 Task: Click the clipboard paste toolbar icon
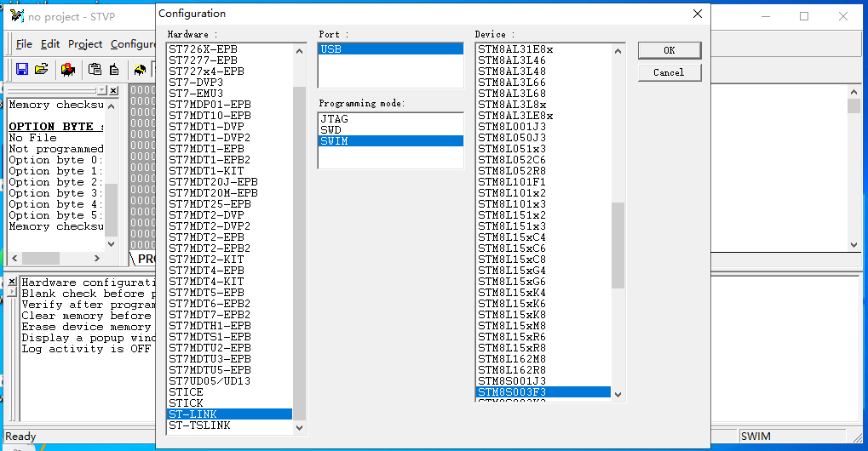[95, 69]
